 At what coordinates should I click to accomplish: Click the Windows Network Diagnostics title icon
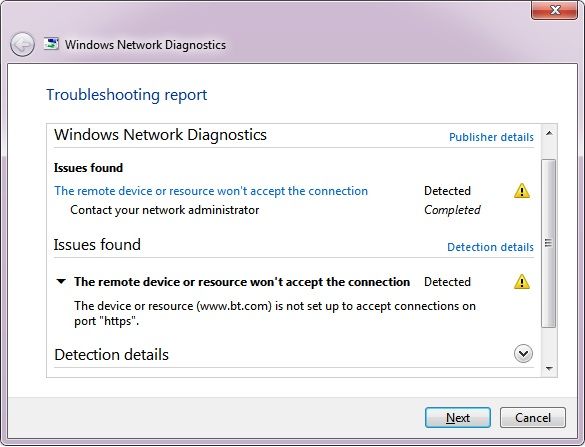pyautogui.click(x=51, y=44)
